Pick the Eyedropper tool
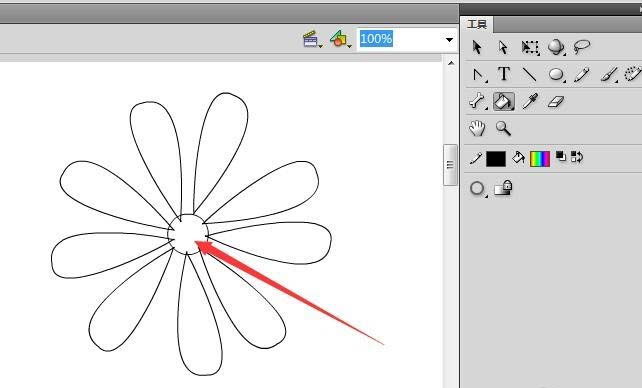642x388 pixels. pyautogui.click(x=530, y=101)
